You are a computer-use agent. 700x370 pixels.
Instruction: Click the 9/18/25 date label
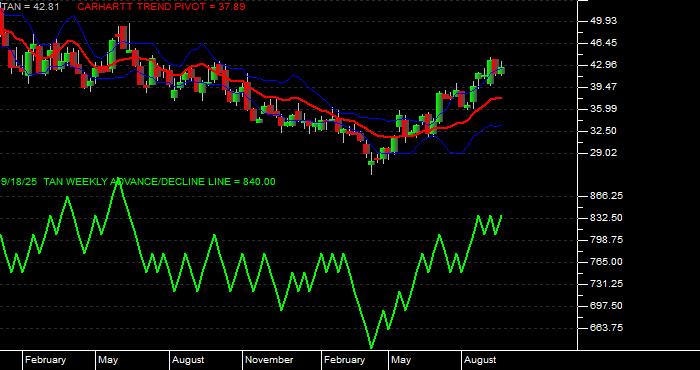[19, 182]
